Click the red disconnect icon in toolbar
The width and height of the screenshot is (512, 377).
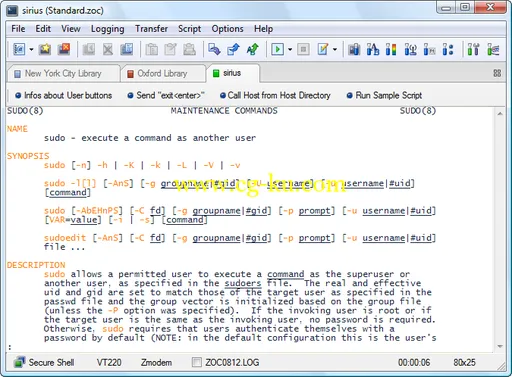point(64,49)
